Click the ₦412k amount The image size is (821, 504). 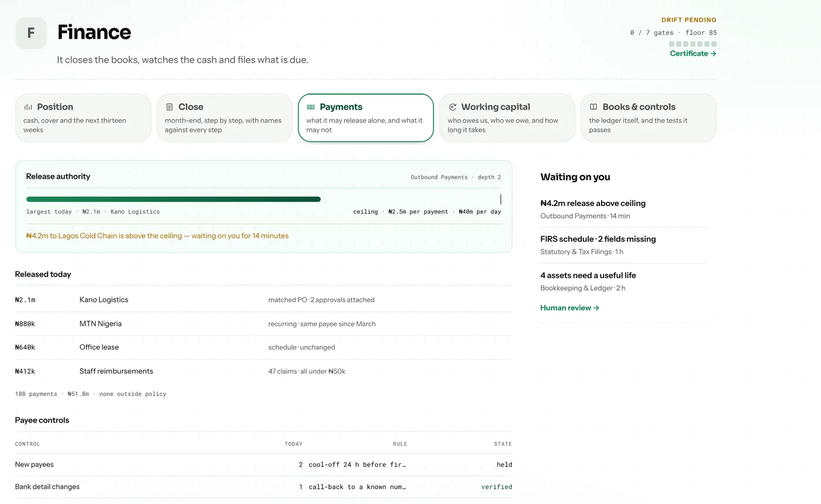pos(25,371)
